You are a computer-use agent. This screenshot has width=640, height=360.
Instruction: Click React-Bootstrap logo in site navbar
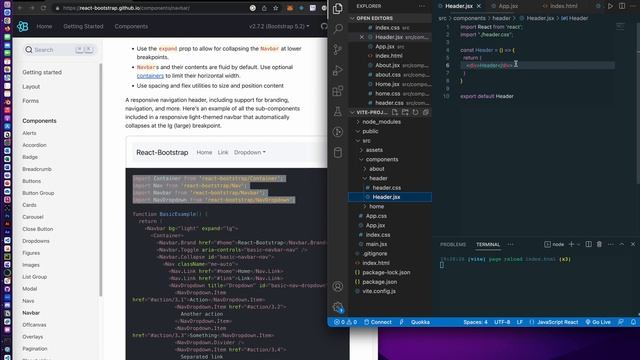click(x=22, y=27)
